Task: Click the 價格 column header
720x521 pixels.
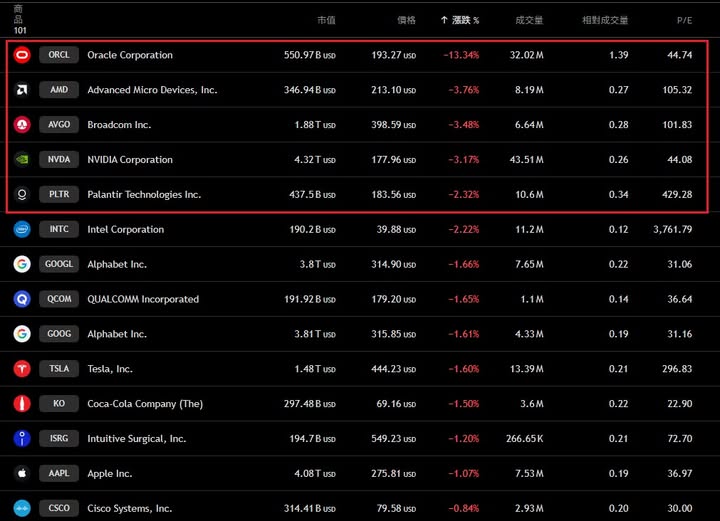Action: click(406, 20)
